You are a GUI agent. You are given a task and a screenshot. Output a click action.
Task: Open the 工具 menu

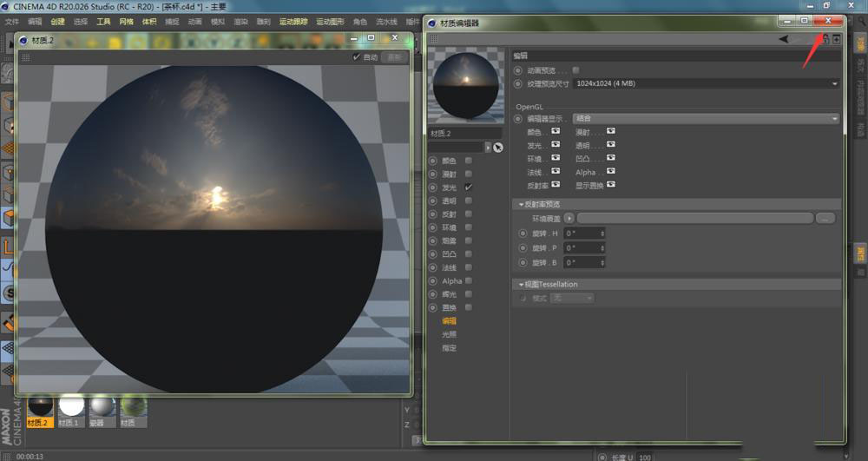pos(103,22)
